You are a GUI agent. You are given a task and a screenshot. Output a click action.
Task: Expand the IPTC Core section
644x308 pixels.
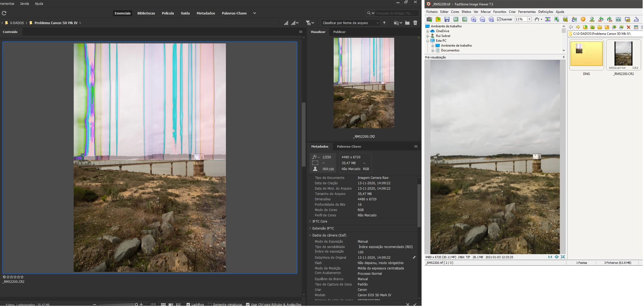320,221
